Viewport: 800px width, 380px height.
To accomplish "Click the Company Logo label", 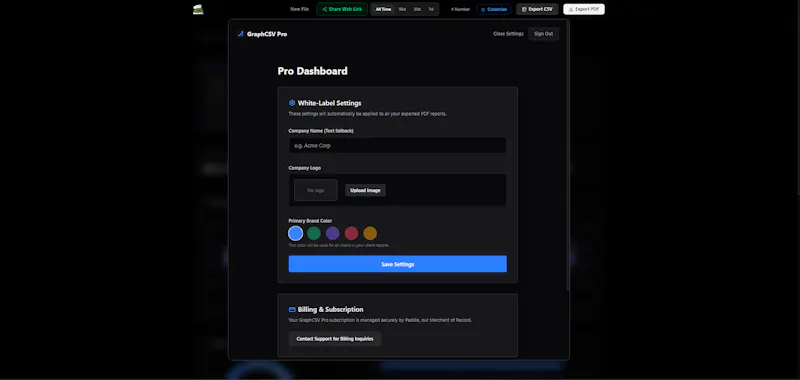I will tap(305, 168).
